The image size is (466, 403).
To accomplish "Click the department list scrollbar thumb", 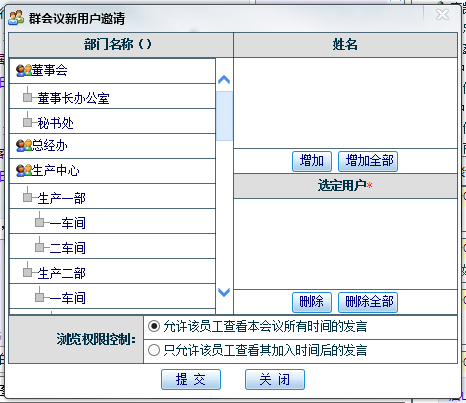I will click(224, 116).
